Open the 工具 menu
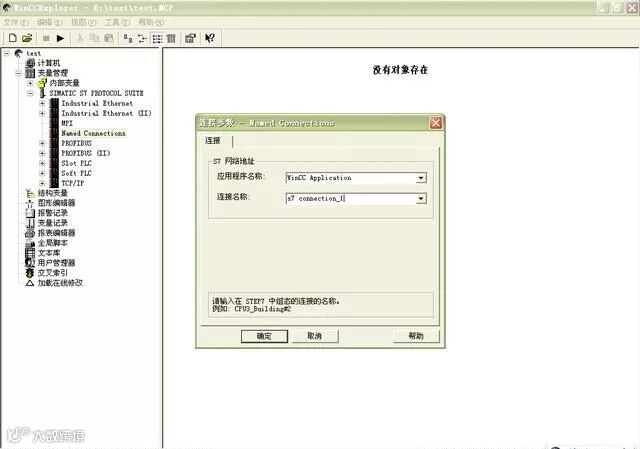 click(117, 22)
